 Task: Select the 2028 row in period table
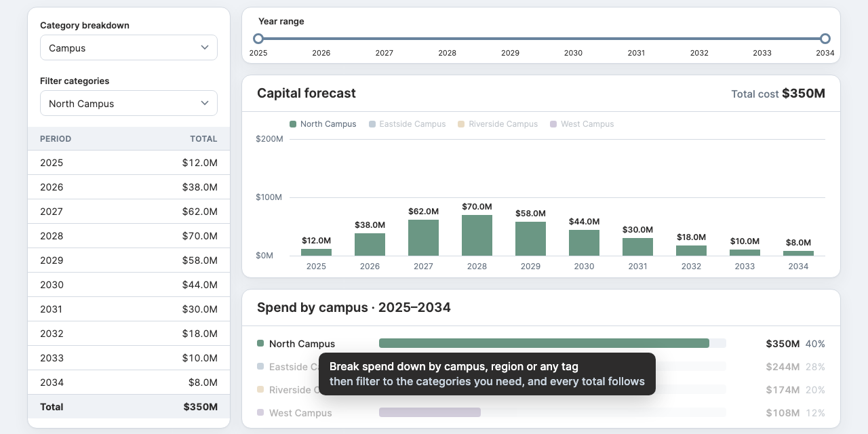129,236
